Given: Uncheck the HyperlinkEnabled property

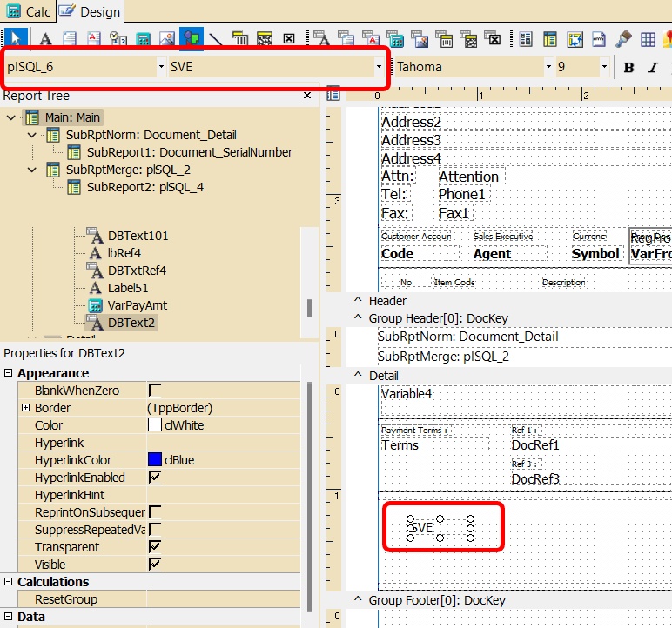Looking at the screenshot, I should 155,478.
